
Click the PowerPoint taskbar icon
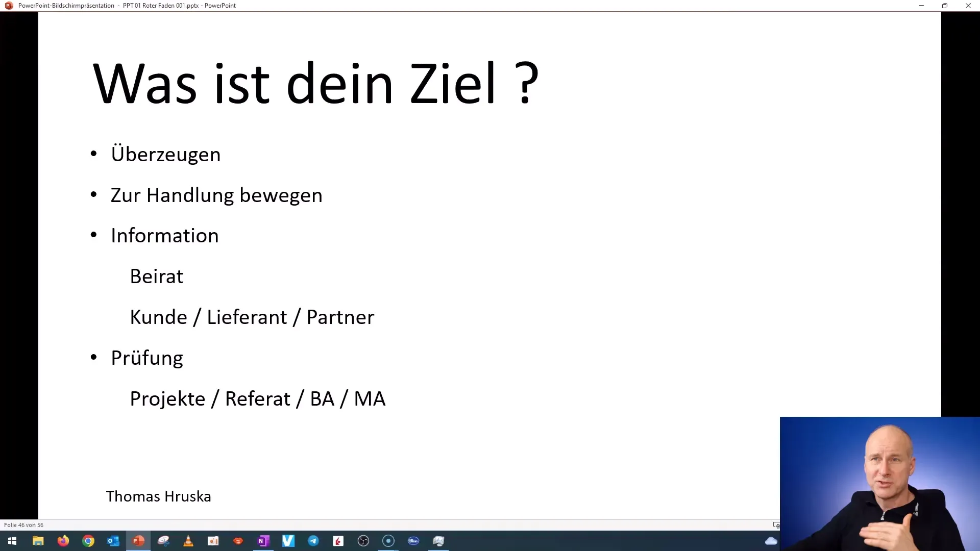click(x=138, y=540)
